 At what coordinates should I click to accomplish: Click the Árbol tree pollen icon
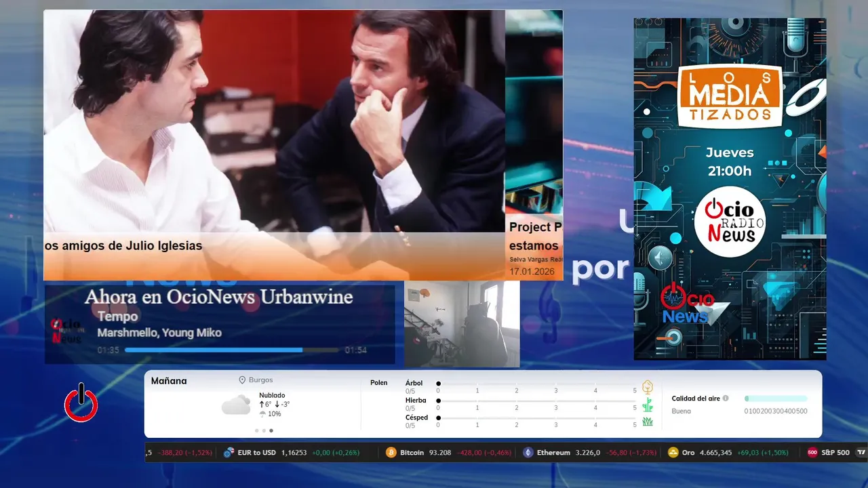click(648, 387)
